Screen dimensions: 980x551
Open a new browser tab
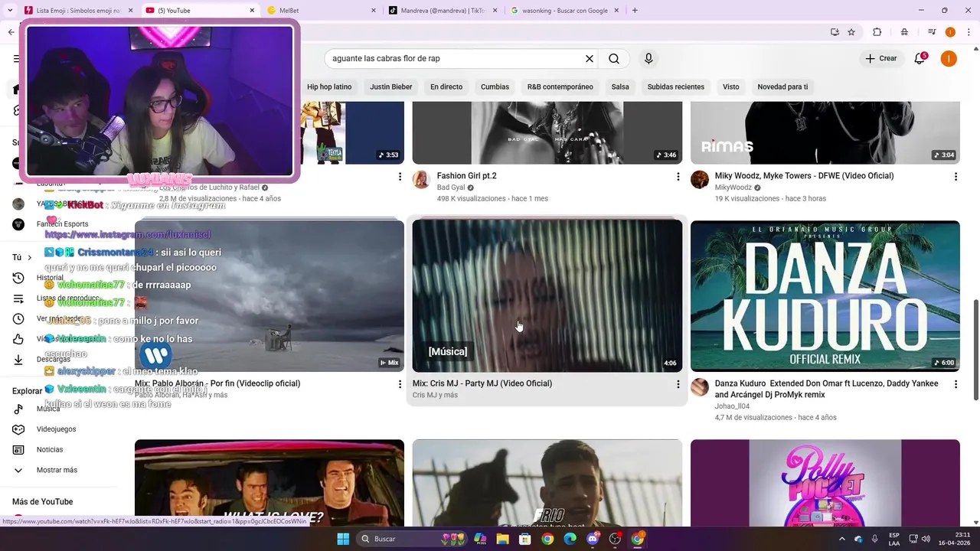635,11
